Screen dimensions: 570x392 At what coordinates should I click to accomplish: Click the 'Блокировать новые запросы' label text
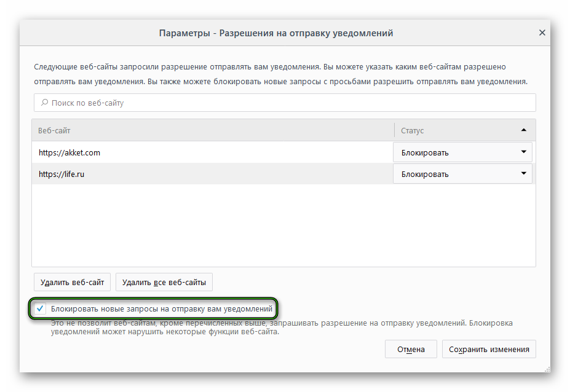click(x=161, y=308)
